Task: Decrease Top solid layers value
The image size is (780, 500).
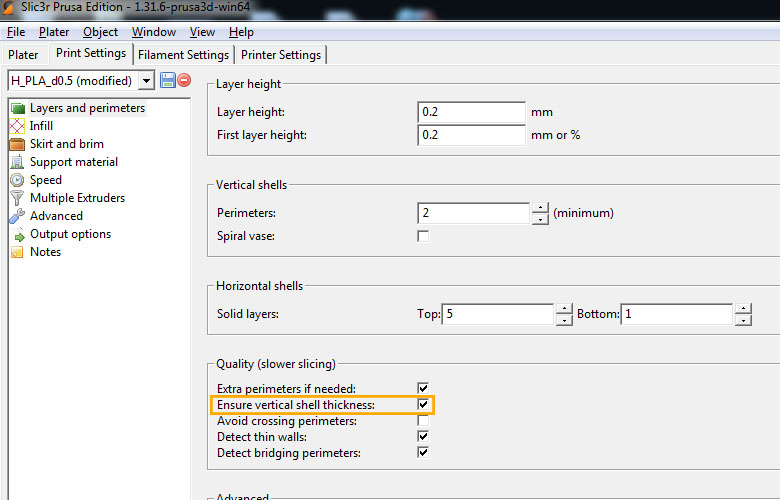Action: coord(564,320)
